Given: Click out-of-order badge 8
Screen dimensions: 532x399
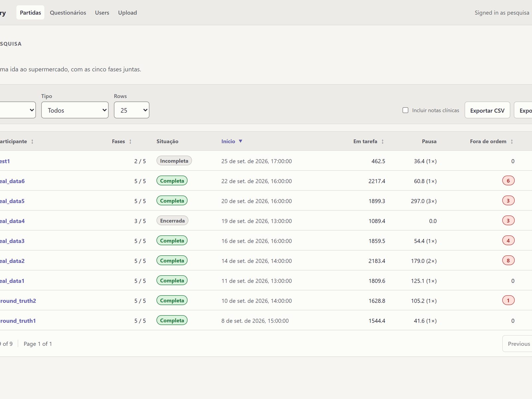Looking at the screenshot, I should click(x=508, y=260).
